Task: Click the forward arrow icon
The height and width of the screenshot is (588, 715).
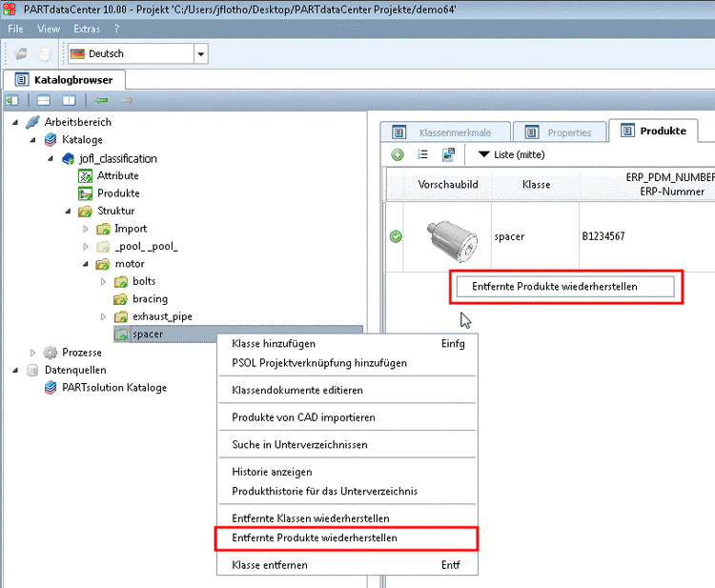Action: [x=127, y=100]
